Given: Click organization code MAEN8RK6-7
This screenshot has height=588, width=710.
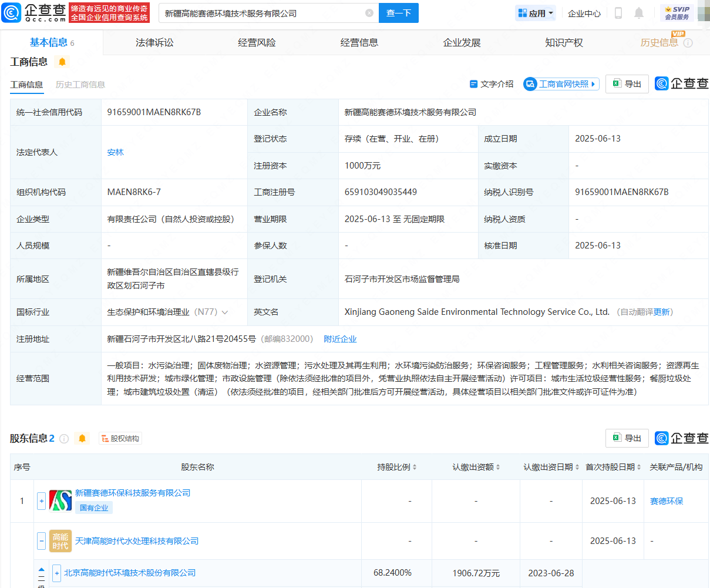Looking at the screenshot, I should pyautogui.click(x=134, y=192).
